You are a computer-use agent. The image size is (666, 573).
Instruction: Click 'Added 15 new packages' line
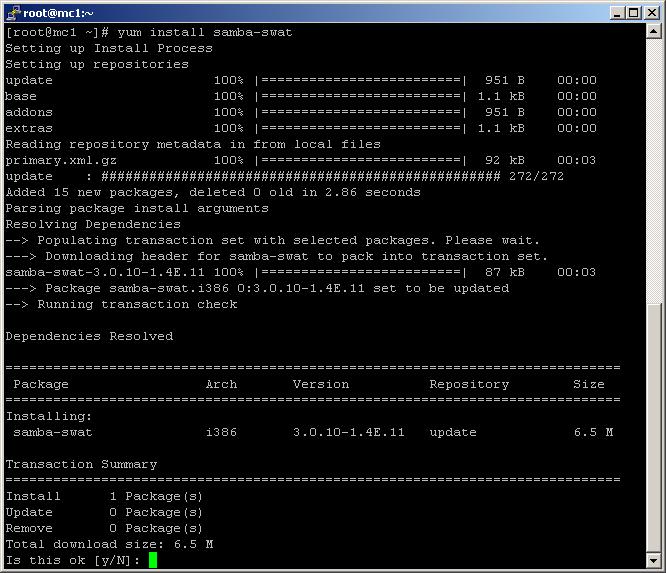tap(213, 192)
